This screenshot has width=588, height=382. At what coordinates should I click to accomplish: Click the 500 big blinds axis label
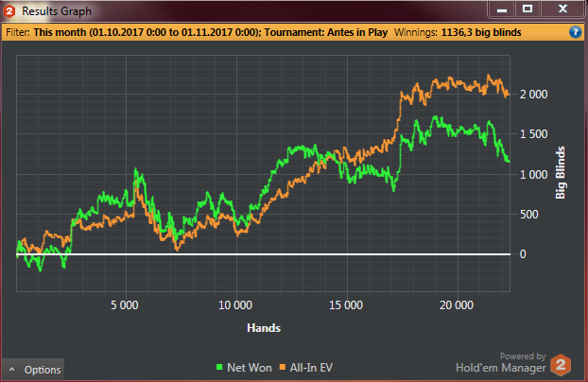[x=529, y=215]
